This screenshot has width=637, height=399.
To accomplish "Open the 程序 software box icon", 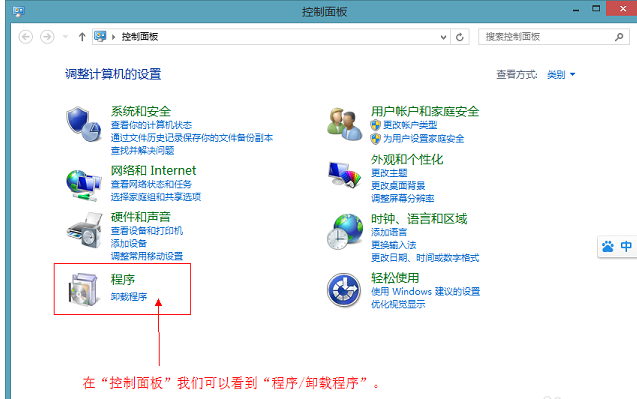I will point(84,289).
